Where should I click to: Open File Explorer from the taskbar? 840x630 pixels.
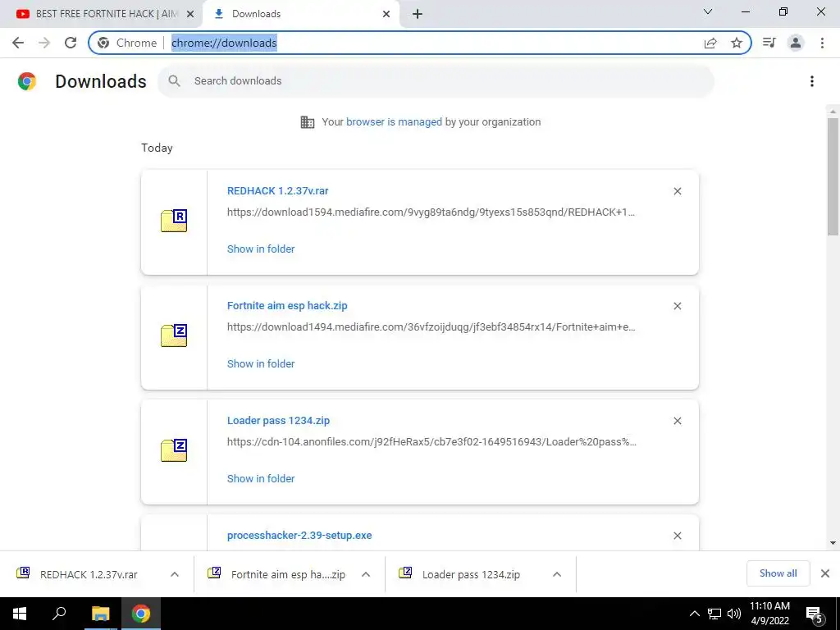[x=100, y=614]
